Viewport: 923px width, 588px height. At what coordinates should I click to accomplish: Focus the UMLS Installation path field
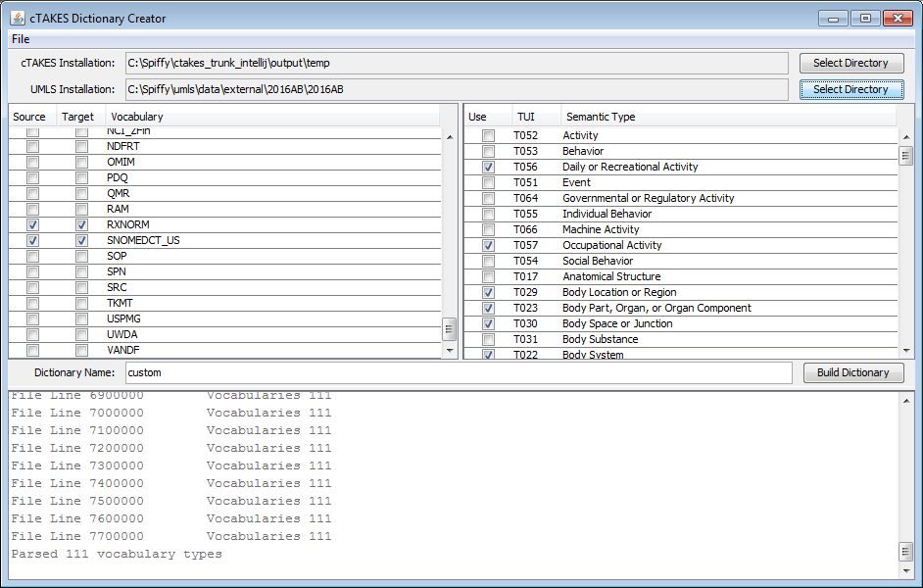coord(457,89)
